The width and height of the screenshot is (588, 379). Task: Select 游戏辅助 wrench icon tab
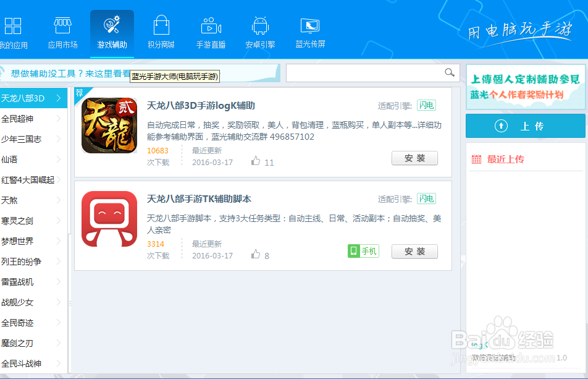point(112,25)
